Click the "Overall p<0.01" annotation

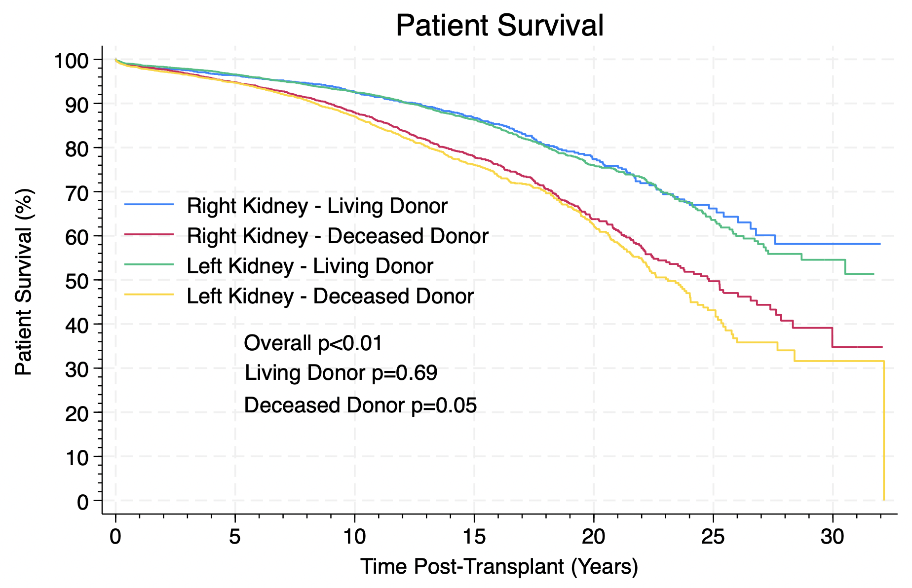[313, 343]
